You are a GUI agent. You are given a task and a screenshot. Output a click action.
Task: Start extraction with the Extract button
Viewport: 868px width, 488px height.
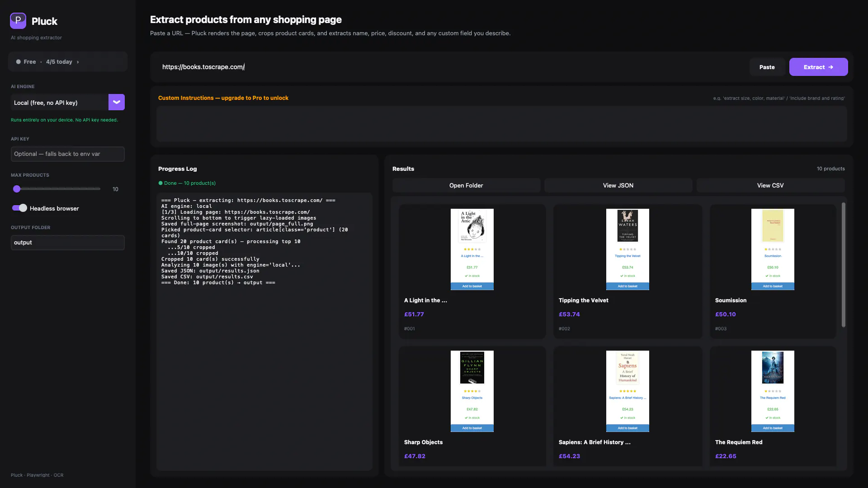pyautogui.click(x=818, y=67)
